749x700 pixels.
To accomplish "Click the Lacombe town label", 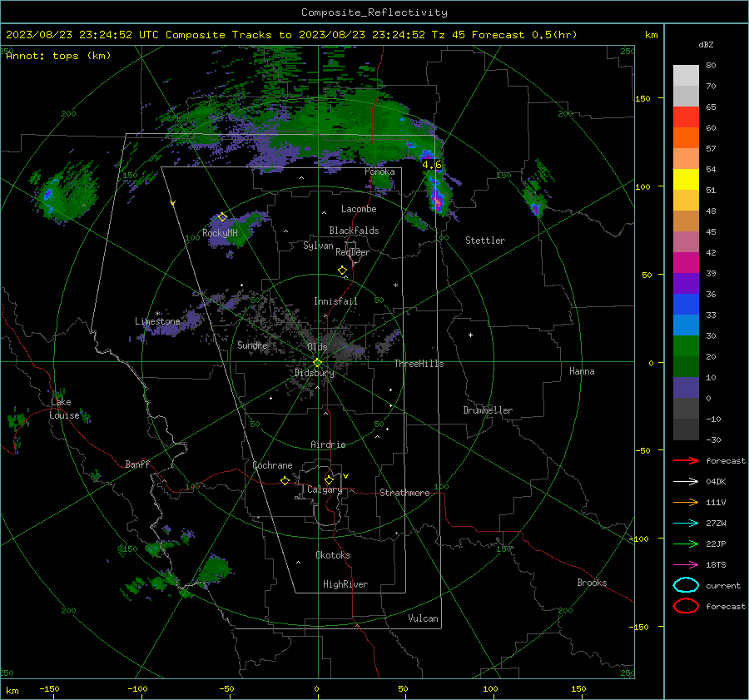I will click(359, 209).
